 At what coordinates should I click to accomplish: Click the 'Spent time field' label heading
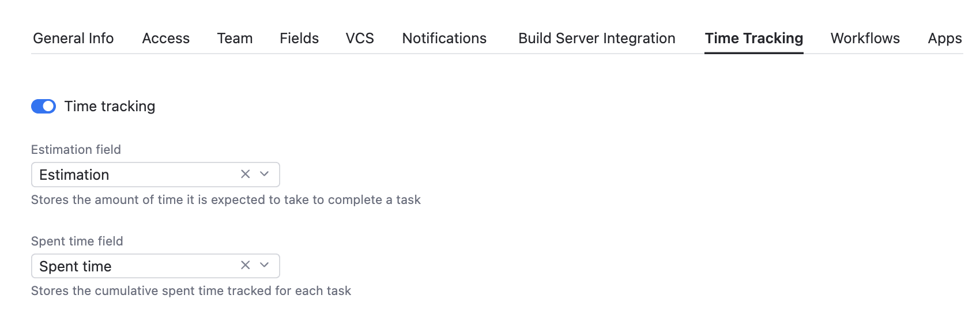pos(77,241)
